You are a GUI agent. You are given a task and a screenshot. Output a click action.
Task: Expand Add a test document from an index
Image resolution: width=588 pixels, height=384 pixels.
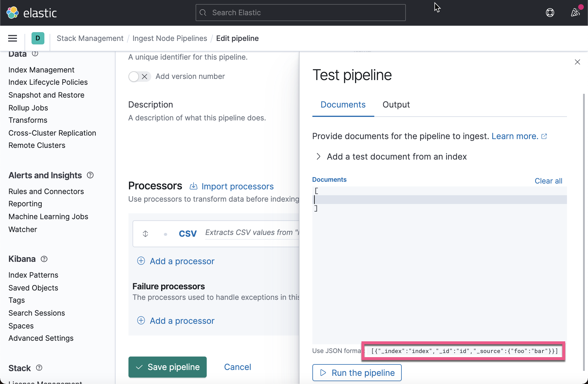(x=319, y=156)
